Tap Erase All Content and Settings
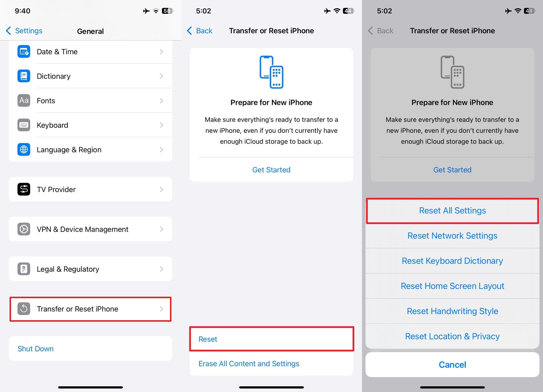Viewport: 543px width, 392px height. click(249, 363)
